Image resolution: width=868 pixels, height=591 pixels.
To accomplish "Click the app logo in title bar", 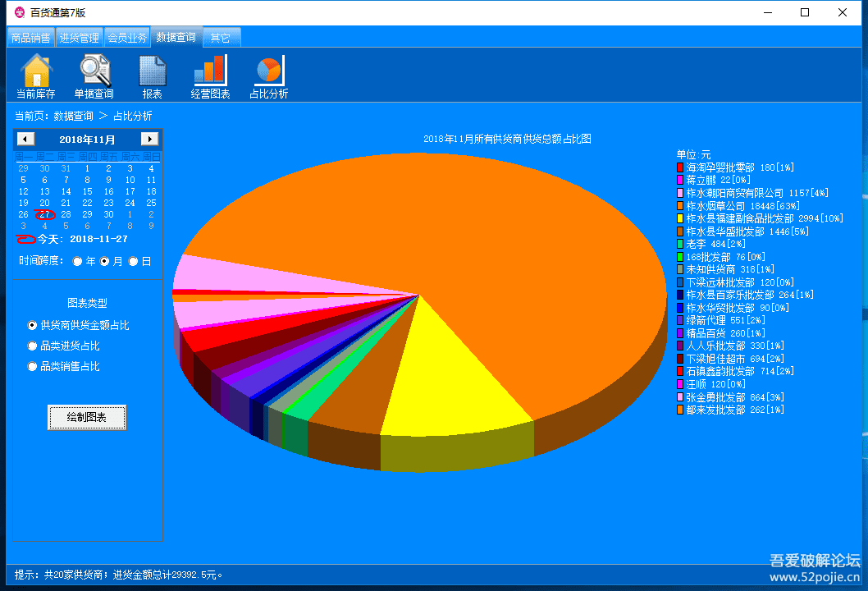I will pyautogui.click(x=20, y=12).
